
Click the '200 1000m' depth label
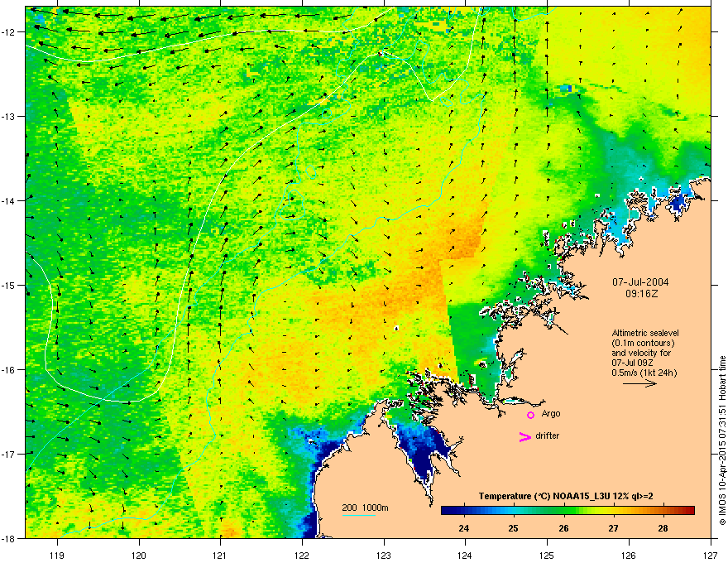365,508
